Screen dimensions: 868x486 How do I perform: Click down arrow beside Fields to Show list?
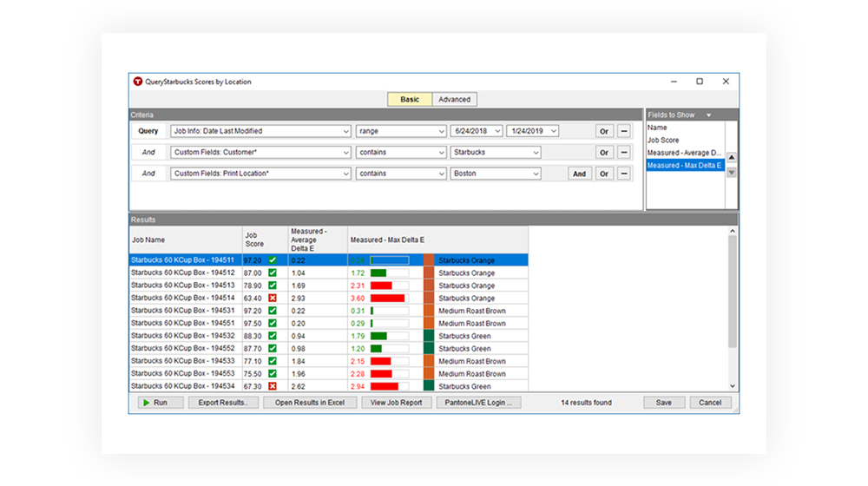(x=731, y=173)
